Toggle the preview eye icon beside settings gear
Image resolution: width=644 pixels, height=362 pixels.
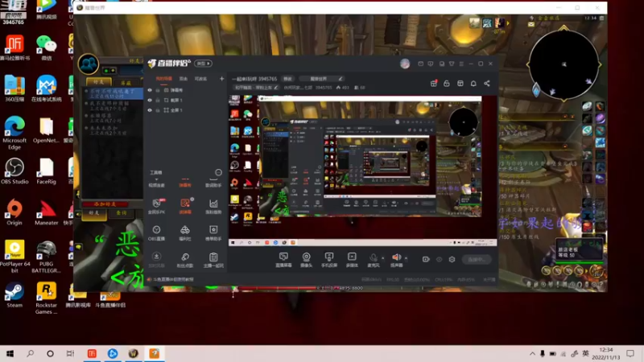coord(439,259)
